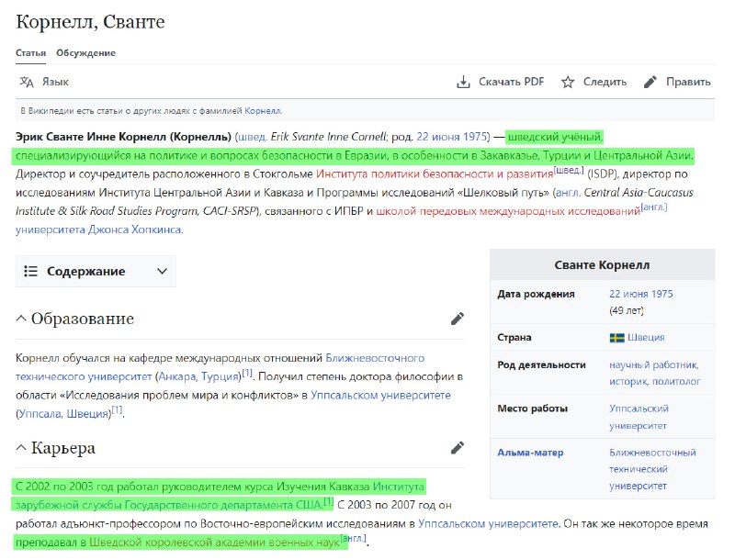The height and width of the screenshot is (560, 735).
Task: Expand the Содержание dropdown chevron
Action: (x=163, y=271)
